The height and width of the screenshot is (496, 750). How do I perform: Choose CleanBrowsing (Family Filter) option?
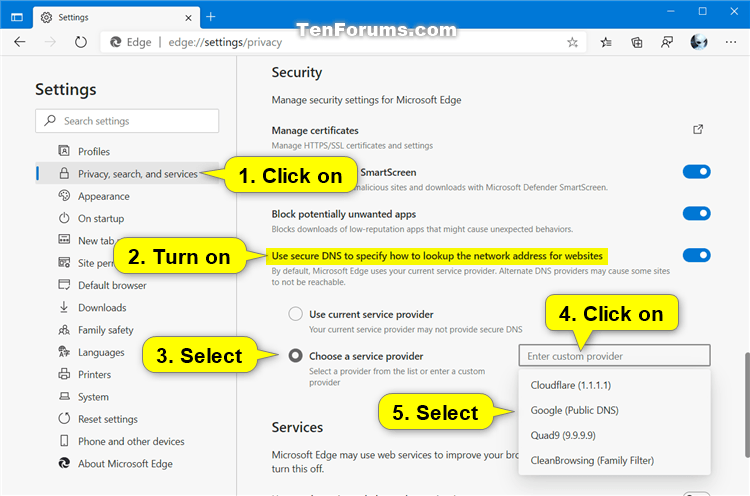click(x=614, y=460)
